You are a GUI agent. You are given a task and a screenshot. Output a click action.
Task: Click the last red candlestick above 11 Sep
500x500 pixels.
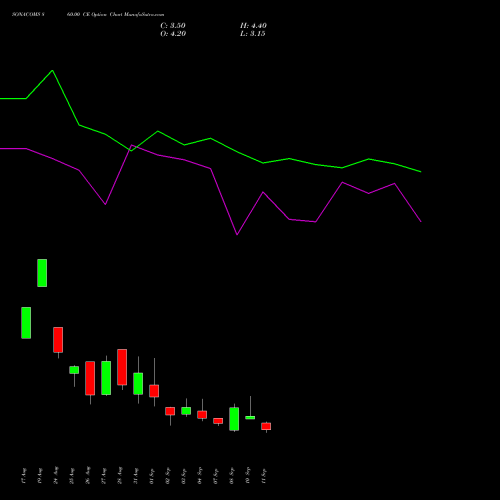tap(266, 426)
